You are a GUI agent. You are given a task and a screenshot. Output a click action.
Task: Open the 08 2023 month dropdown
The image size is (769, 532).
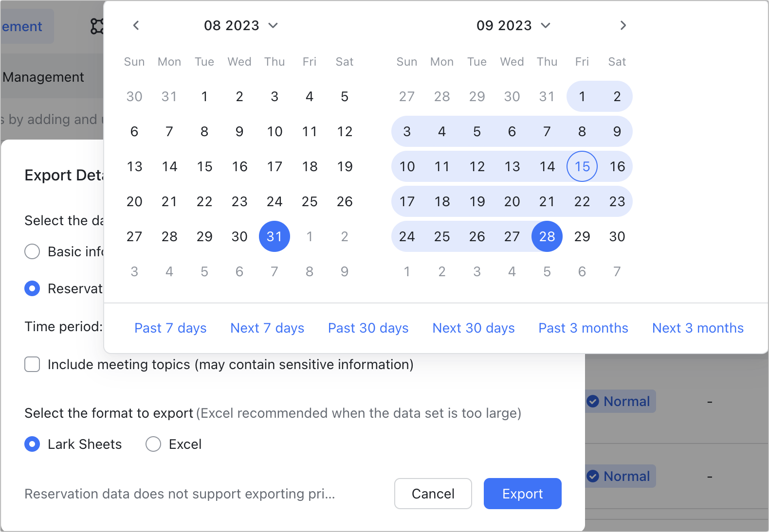click(x=241, y=25)
